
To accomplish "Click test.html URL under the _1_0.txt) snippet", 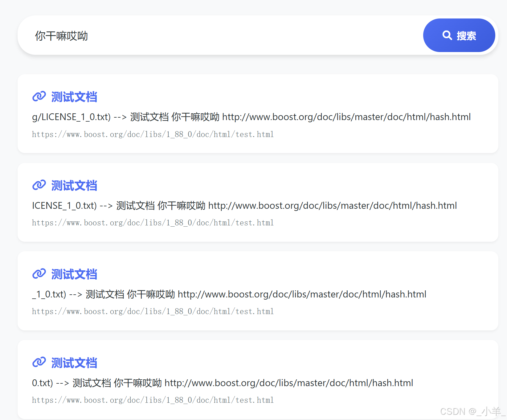I will 153,312.
